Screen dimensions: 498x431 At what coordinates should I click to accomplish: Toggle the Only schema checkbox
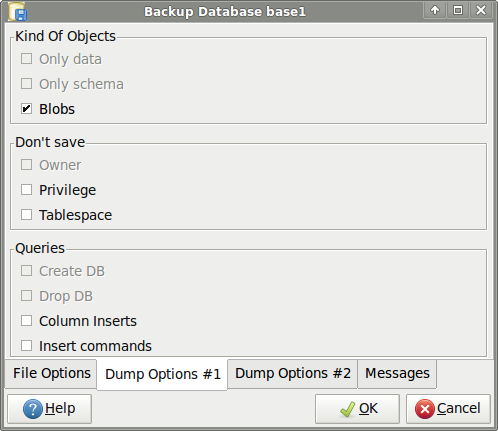pos(26,84)
